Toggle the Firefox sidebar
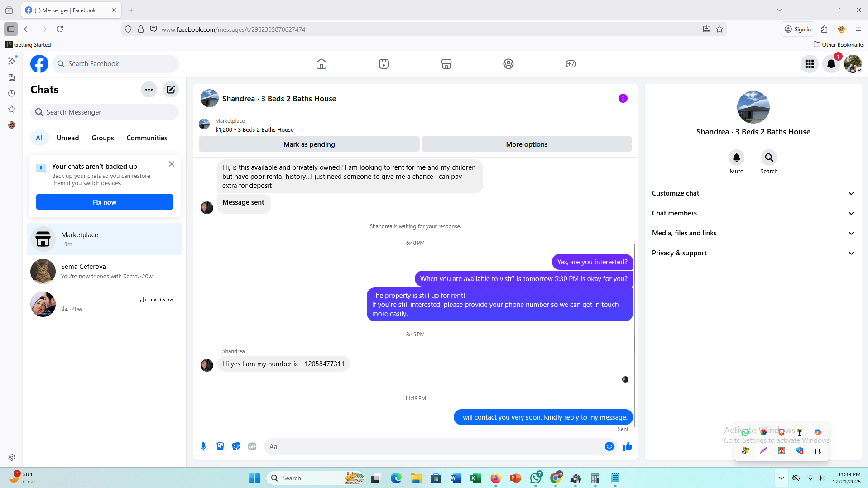The width and height of the screenshot is (868, 488). point(11,29)
